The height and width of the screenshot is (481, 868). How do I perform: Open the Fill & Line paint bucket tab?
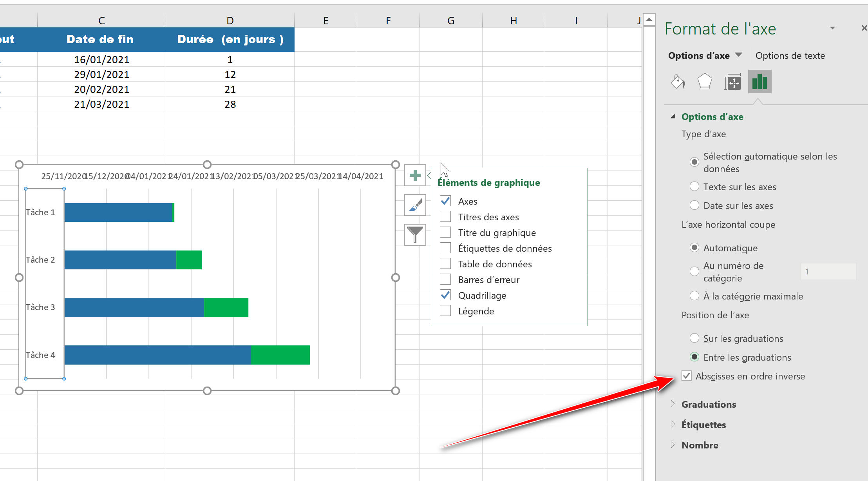[x=678, y=82]
